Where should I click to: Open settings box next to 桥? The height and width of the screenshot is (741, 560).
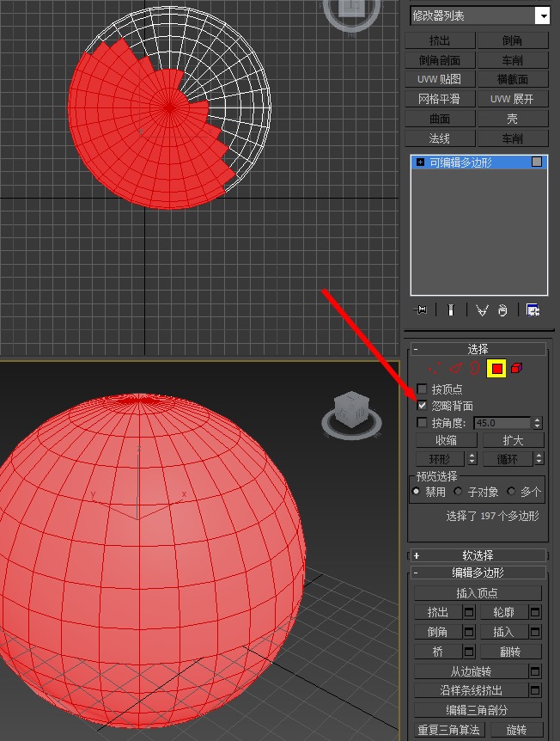pyautogui.click(x=469, y=652)
